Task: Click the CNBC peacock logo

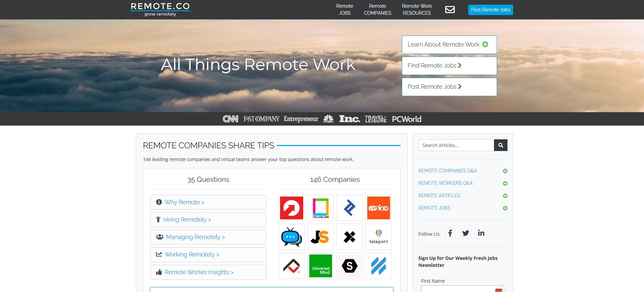Action: [328, 119]
